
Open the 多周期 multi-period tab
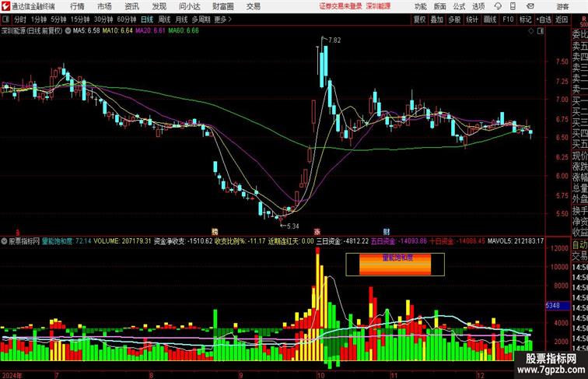[201, 19]
